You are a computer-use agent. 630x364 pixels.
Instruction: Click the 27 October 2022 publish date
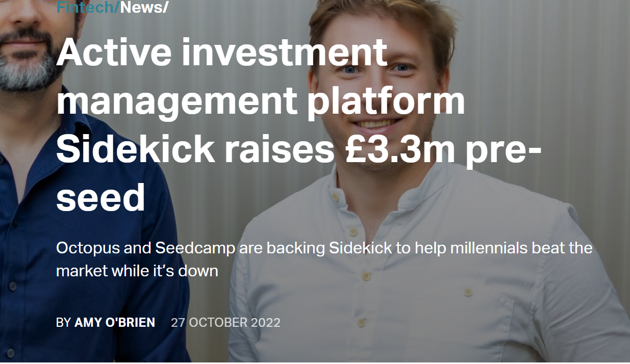(x=225, y=322)
